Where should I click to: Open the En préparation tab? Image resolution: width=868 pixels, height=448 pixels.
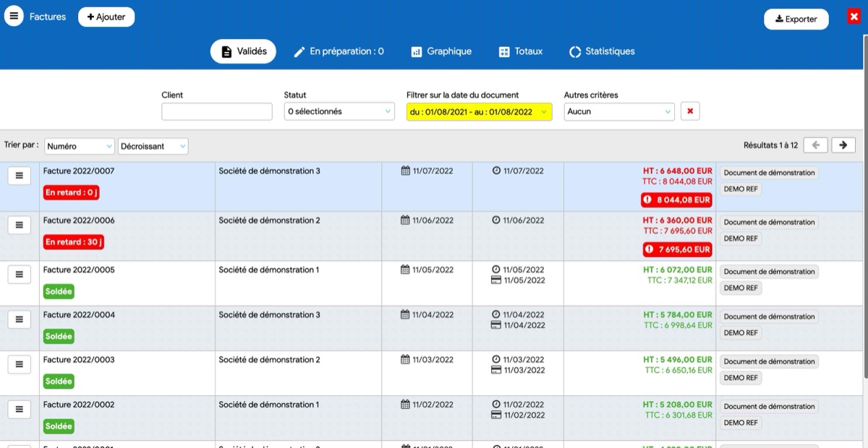[x=338, y=51]
